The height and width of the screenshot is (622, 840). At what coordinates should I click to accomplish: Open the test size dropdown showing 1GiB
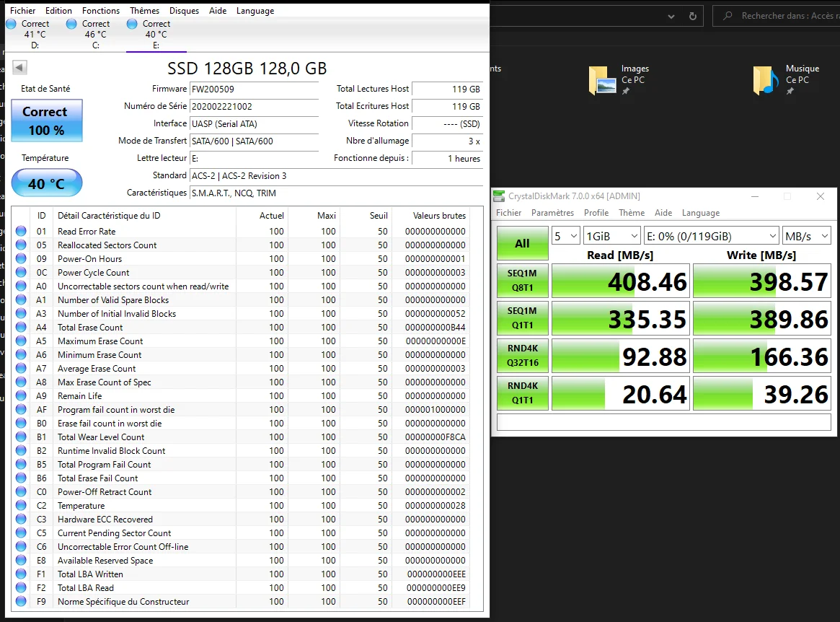tap(611, 236)
